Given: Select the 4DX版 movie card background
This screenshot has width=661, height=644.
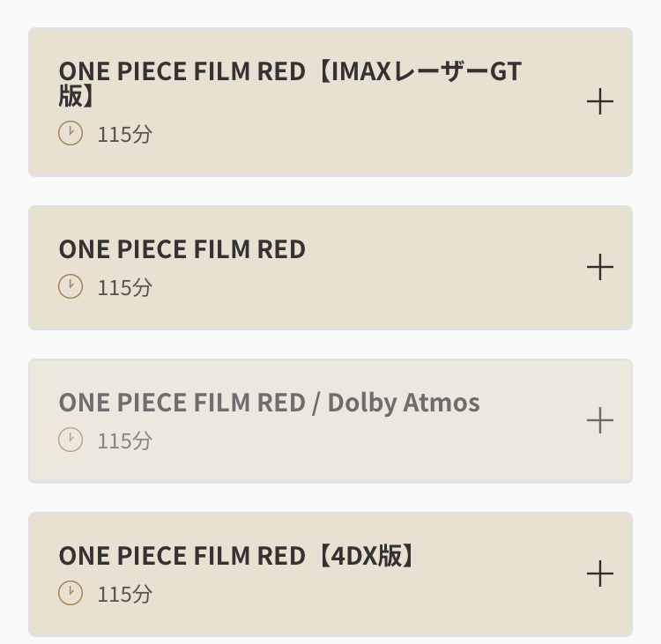Looking at the screenshot, I should click(x=330, y=574).
